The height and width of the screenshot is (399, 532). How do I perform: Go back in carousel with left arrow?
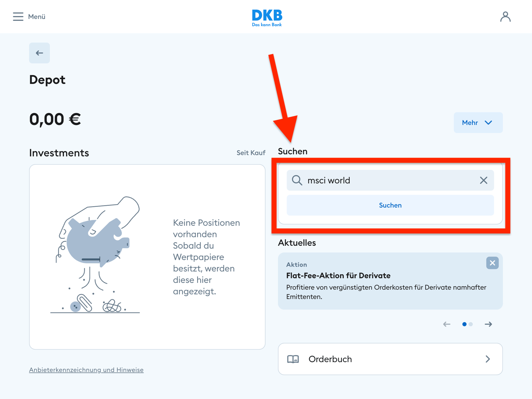(446, 324)
